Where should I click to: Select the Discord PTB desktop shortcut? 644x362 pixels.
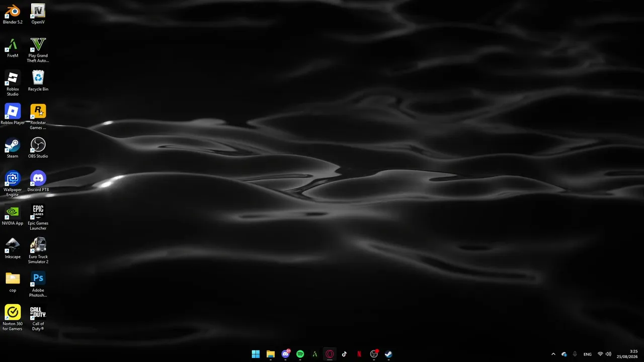(38, 182)
